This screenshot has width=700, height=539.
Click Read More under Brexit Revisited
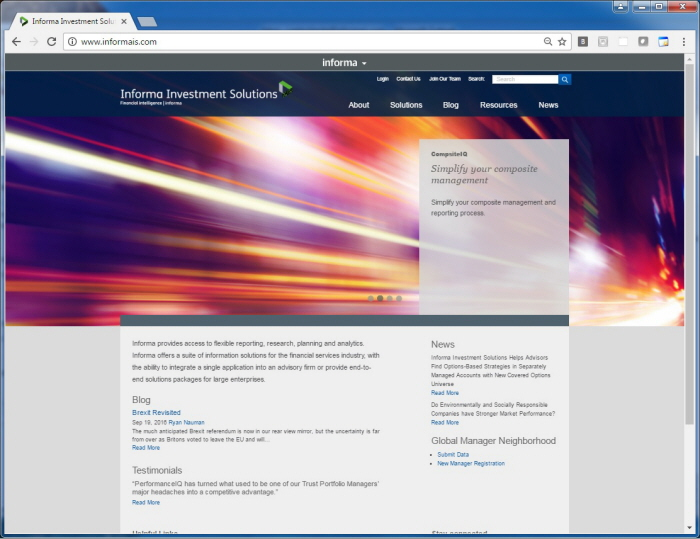coord(146,448)
